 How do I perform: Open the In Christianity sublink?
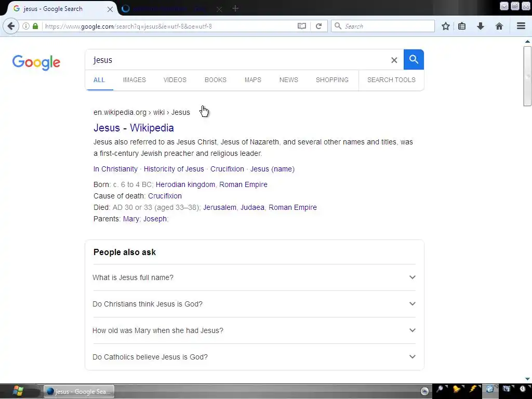[115, 169]
